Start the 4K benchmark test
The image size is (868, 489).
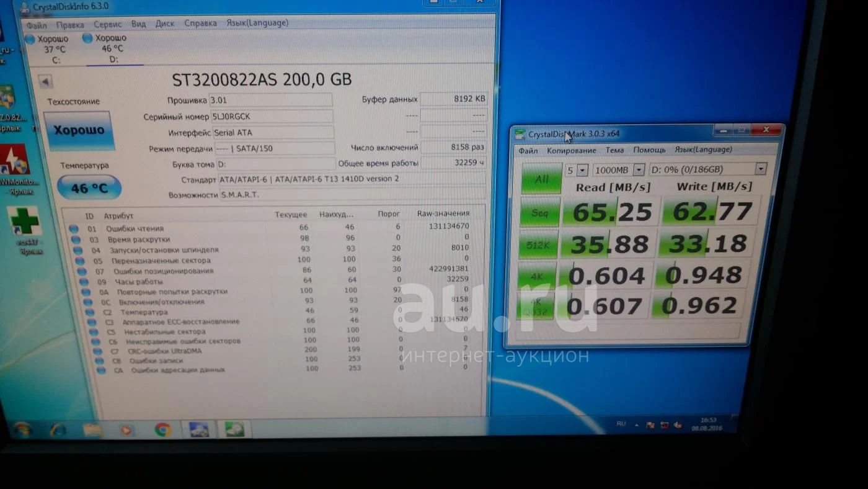tap(537, 276)
